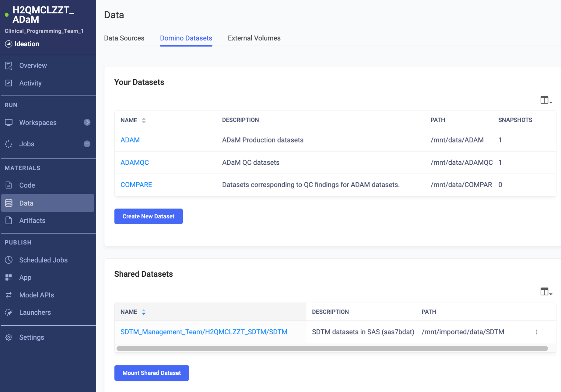Viewport: 561px width, 392px height.
Task: Click the Create New Dataset button
Action: tap(149, 216)
